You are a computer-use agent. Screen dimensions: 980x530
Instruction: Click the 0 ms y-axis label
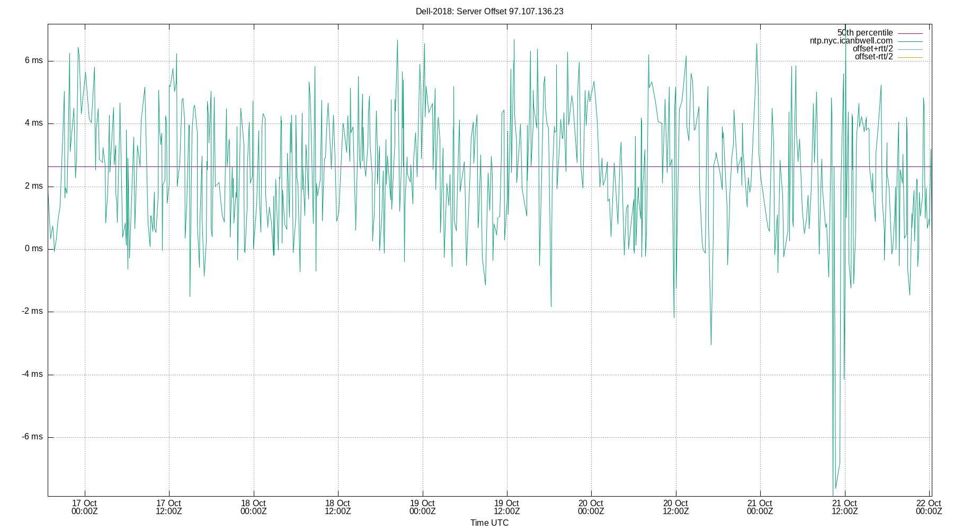(x=34, y=249)
